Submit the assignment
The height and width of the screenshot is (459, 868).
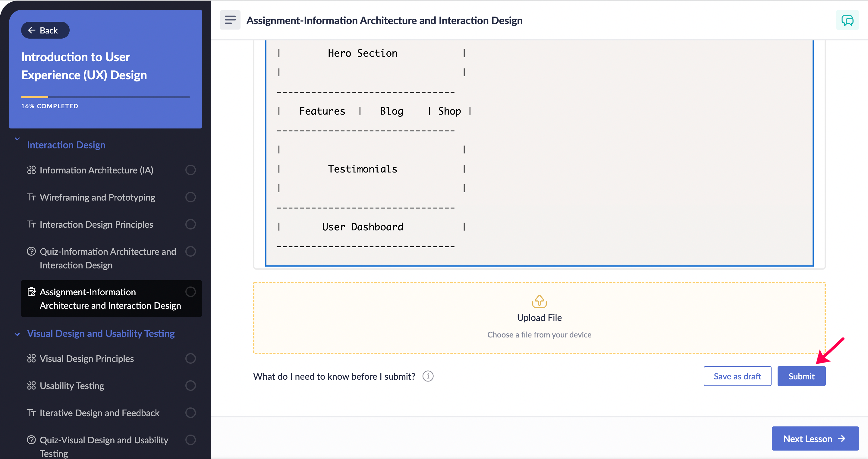tap(801, 376)
